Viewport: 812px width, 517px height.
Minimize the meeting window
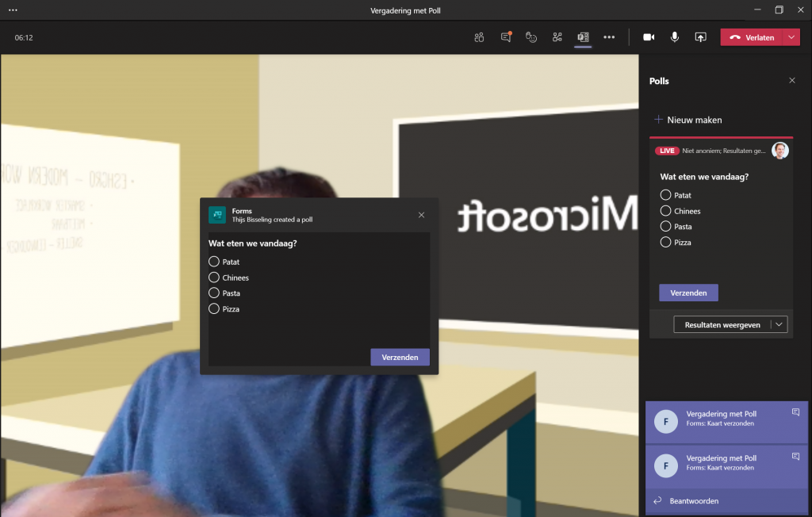(757, 10)
